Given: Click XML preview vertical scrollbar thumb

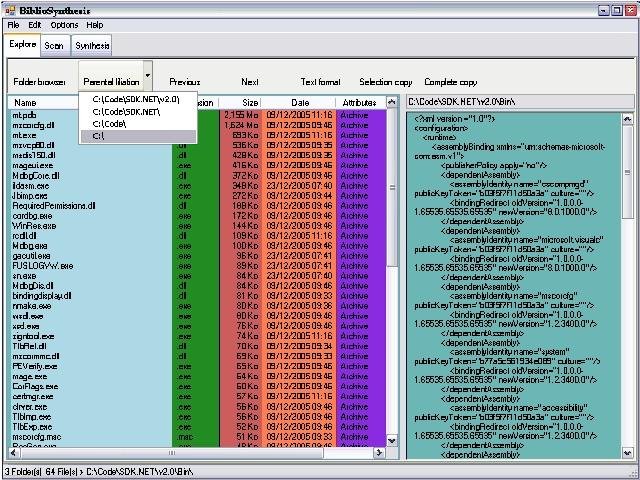Looking at the screenshot, I should (x=628, y=172).
